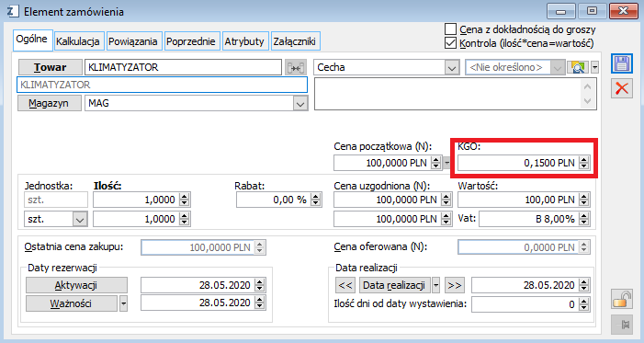Click the Magazyn button
The width and height of the screenshot is (644, 343).
tap(49, 104)
